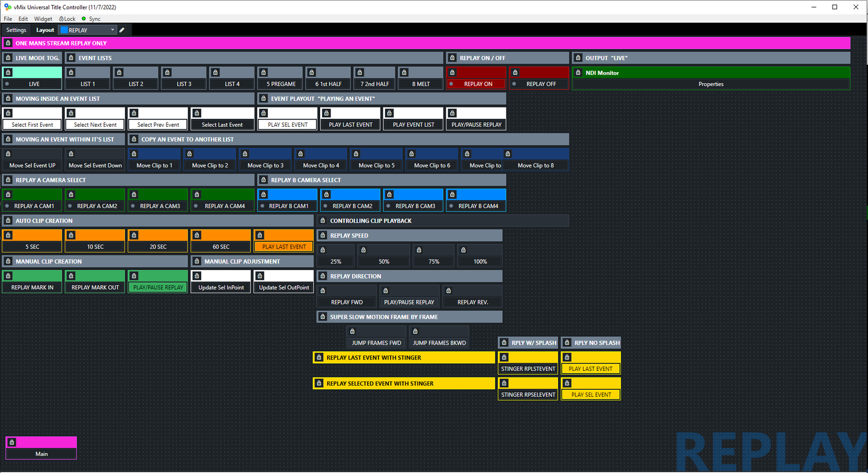Click lock icon on the Main widget
This screenshot has width=868, height=473.
[x=11, y=442]
